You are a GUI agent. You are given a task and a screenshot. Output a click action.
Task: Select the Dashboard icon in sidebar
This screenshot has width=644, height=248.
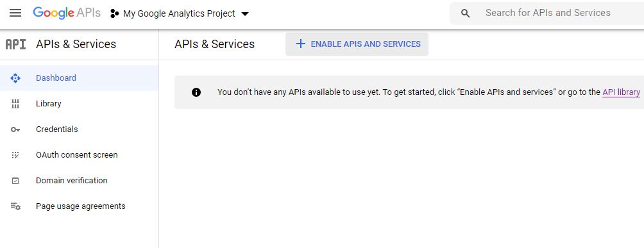pyautogui.click(x=15, y=78)
